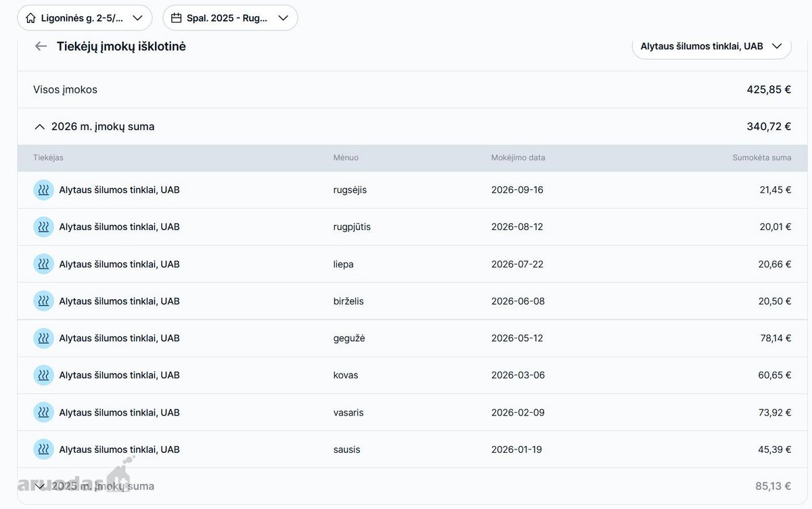Click the Visos įmokos label
The image size is (812, 509).
(x=65, y=89)
